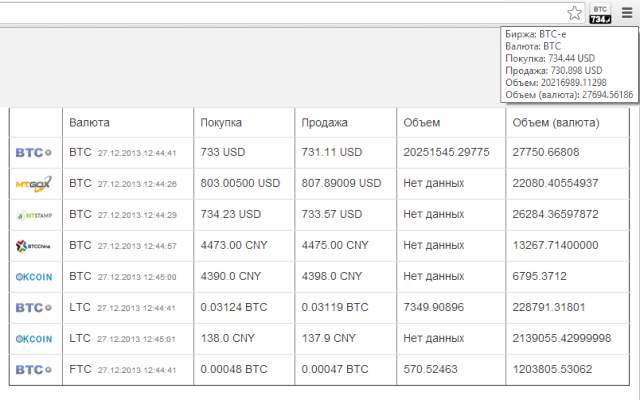
Task: Click the OKCoin logo in the LTC row
Action: coord(34,339)
